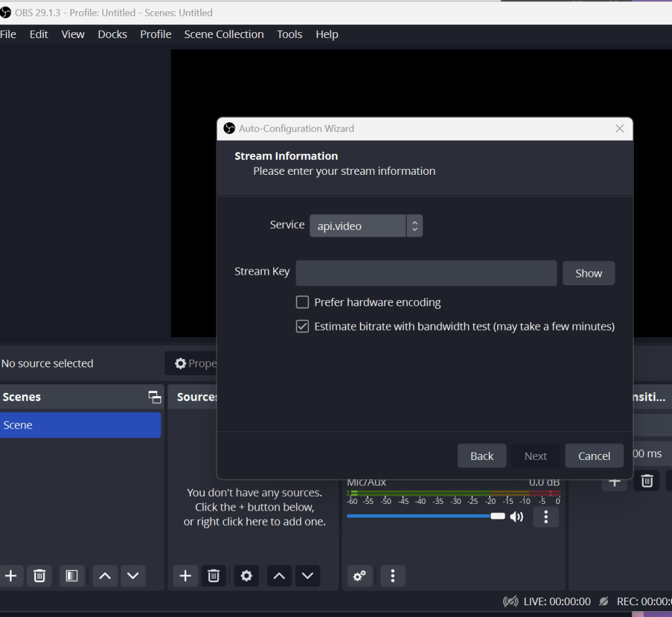Pop out the Scenes dock
Viewport: 672px width, 617px height.
tap(155, 397)
